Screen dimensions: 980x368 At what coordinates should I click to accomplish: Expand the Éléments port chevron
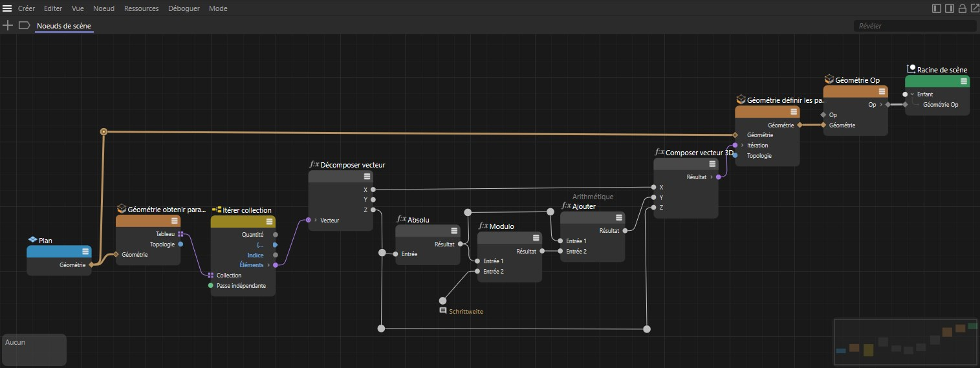tap(268, 265)
